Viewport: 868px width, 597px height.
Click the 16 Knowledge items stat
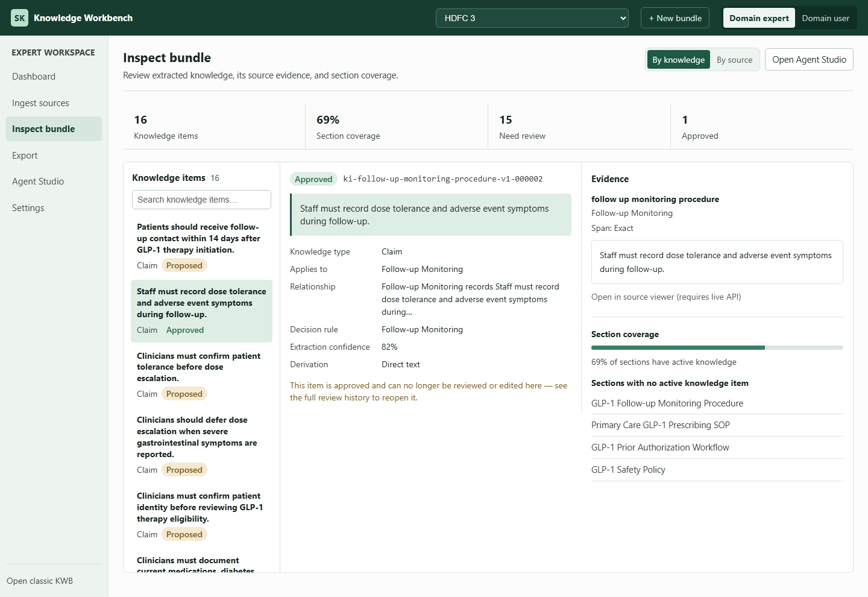point(214,126)
